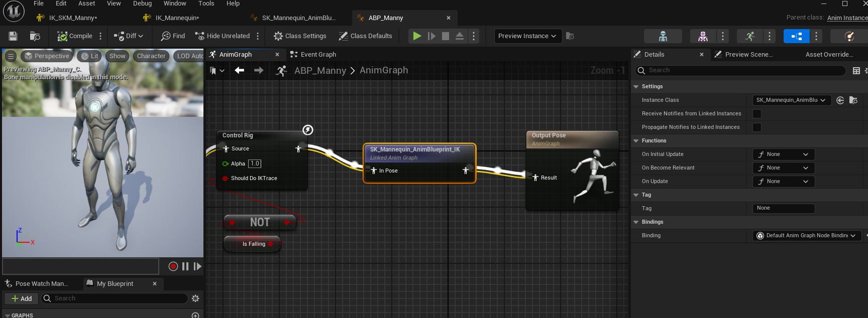Pause the viewport preview playback
The image size is (868, 318).
pyautogui.click(x=185, y=266)
